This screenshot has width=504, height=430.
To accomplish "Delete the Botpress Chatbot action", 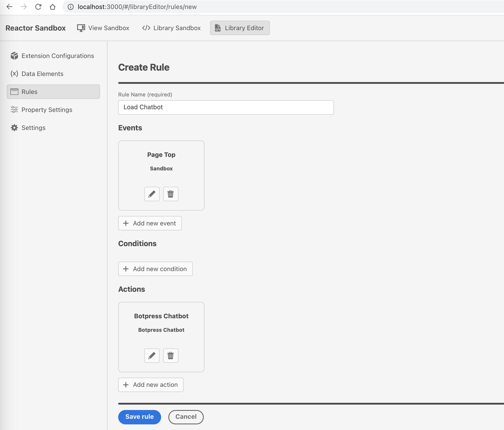I will (171, 356).
